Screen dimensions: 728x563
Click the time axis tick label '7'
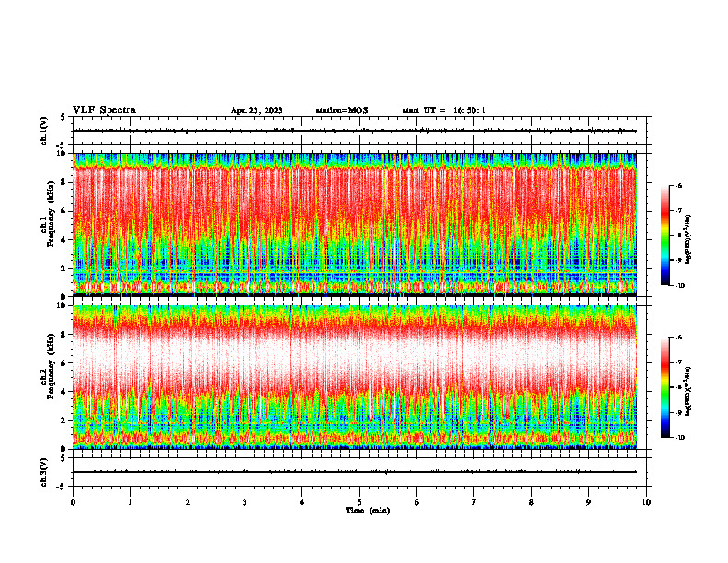[x=474, y=502]
